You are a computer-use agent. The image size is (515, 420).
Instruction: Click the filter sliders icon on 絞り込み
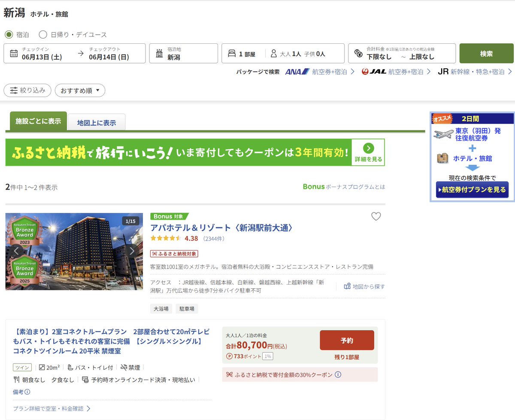pos(13,90)
